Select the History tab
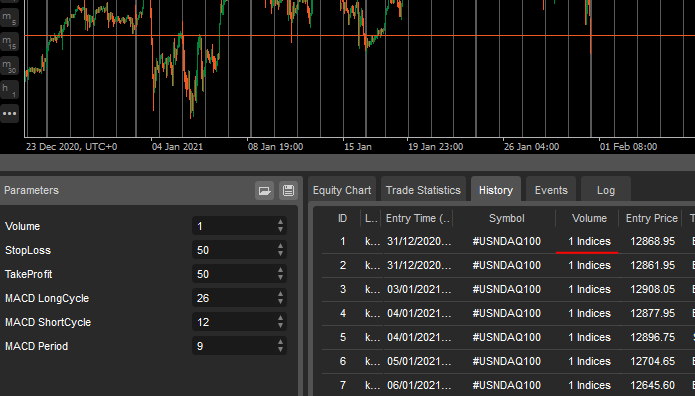The image size is (695, 396). pyautogui.click(x=496, y=190)
